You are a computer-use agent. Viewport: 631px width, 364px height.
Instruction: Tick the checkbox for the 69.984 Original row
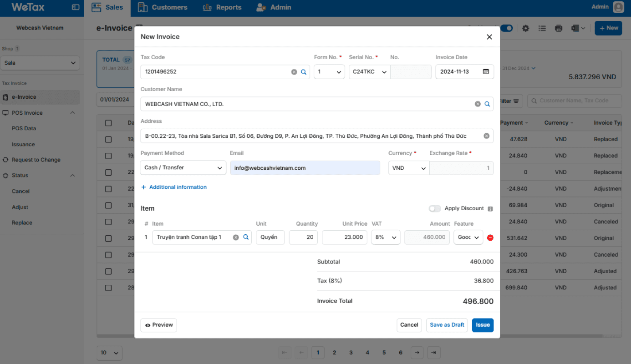point(108,205)
